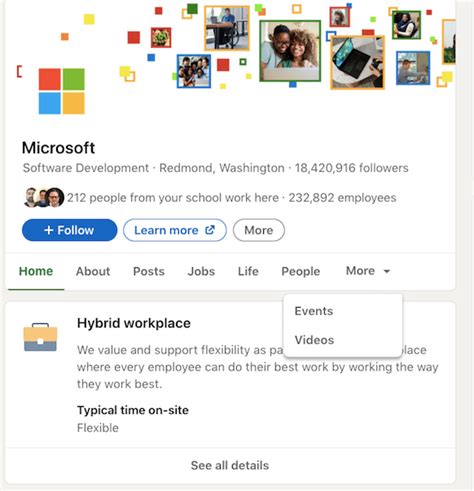474x491 pixels.
Task: Click the school alumni profile avatars
Action: pyautogui.click(x=44, y=197)
